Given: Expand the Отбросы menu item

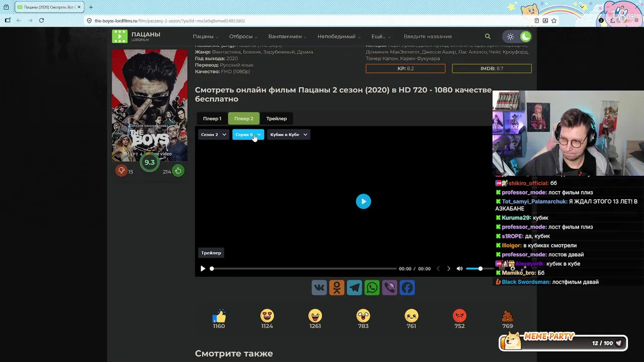Looking at the screenshot, I should (x=243, y=37).
